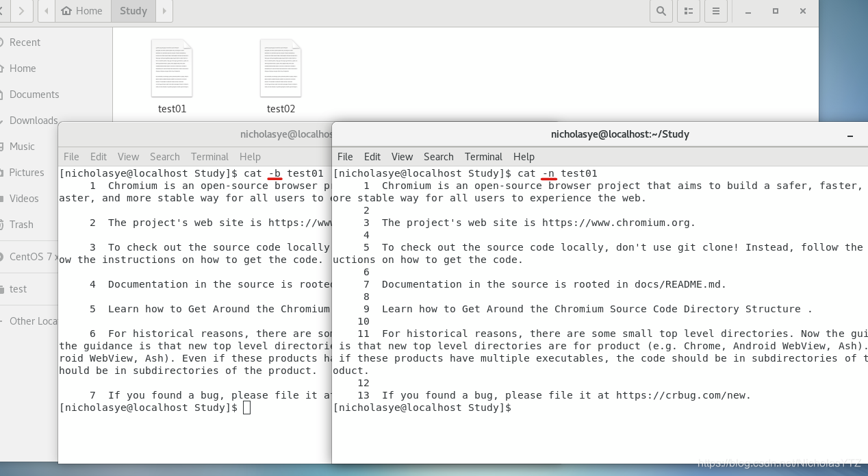Select the test01 file name label
This screenshot has width=868, height=476.
(x=172, y=109)
